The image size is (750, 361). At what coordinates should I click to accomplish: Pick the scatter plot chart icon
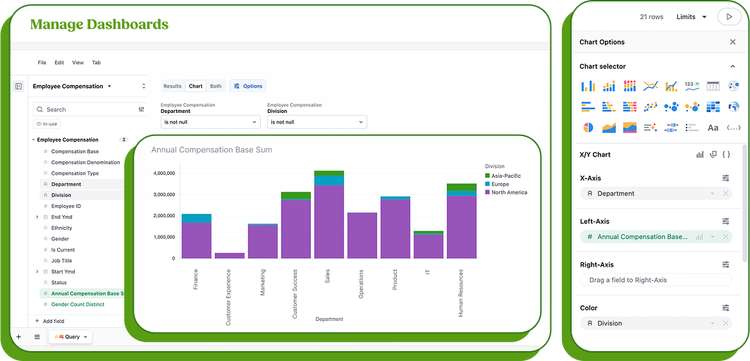point(651,107)
